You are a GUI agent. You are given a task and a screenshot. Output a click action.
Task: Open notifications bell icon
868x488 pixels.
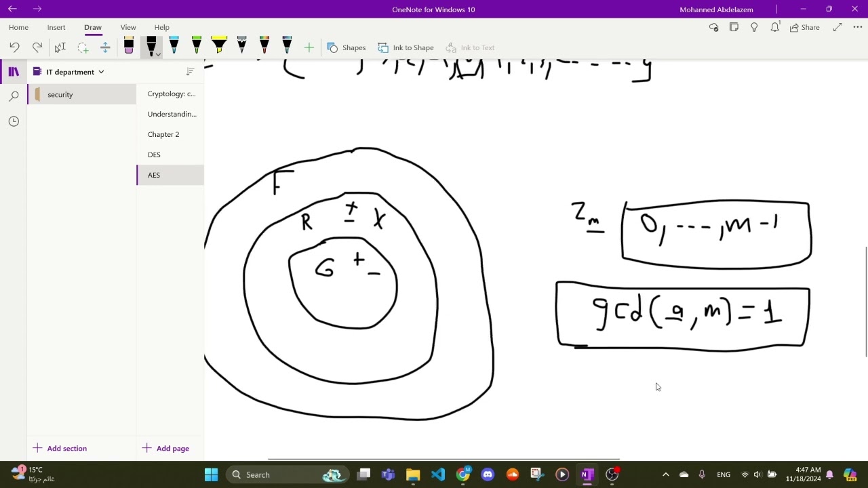(774, 27)
